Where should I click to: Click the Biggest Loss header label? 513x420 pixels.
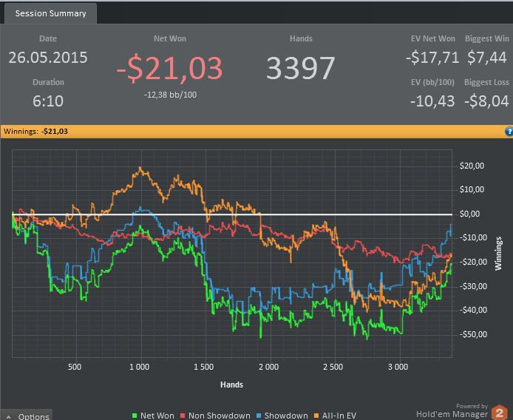coord(486,82)
